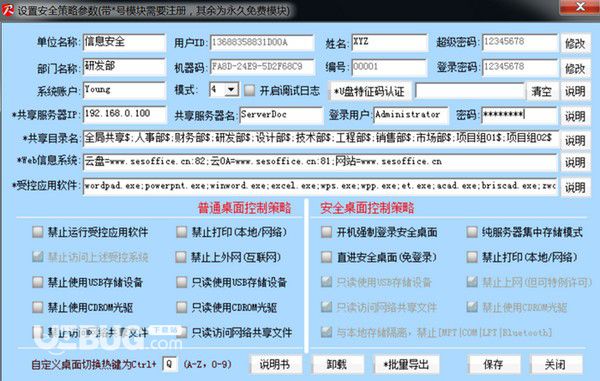Click 修改 button beside 登录密码
600x381 pixels.
pos(575,68)
